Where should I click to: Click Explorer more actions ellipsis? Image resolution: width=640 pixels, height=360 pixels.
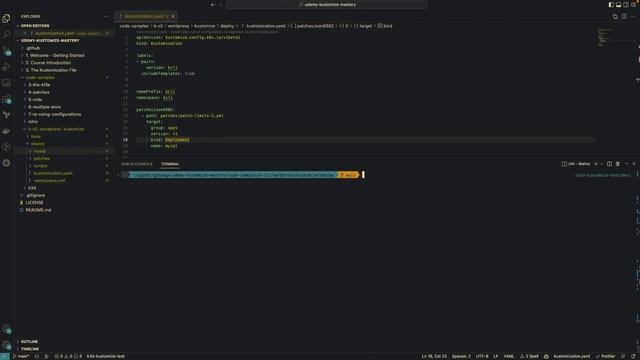[107, 16]
